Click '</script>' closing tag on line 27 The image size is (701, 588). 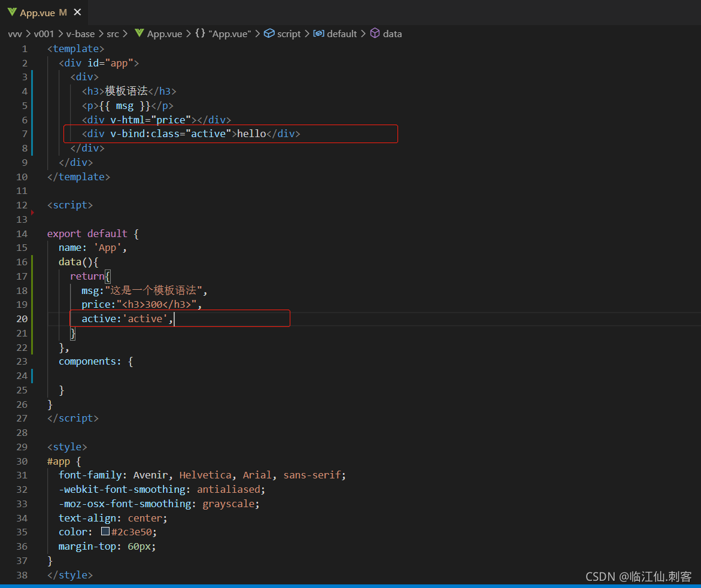pyautogui.click(x=73, y=419)
